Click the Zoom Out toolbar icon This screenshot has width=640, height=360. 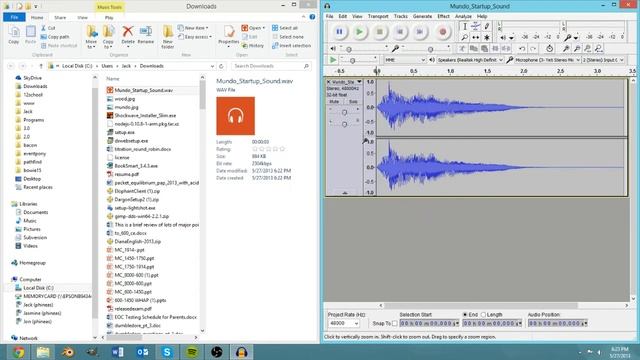577,49
